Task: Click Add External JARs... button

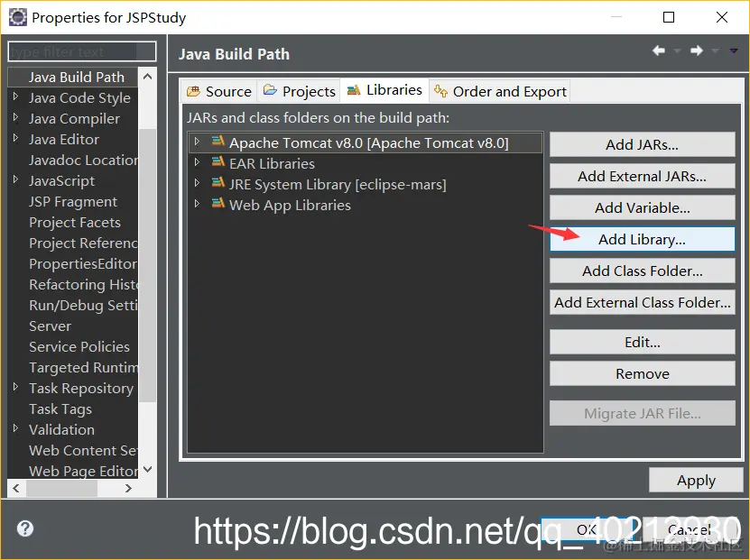Action: click(x=642, y=176)
